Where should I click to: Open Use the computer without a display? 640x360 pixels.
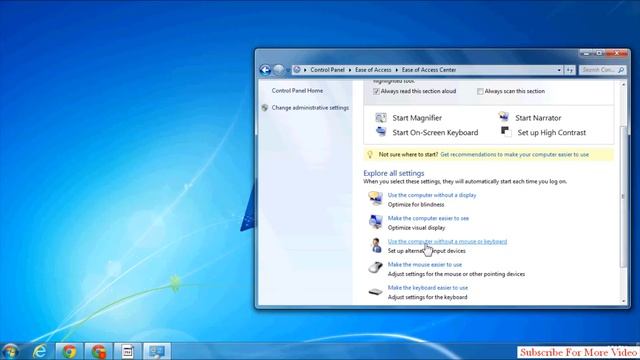[432, 195]
